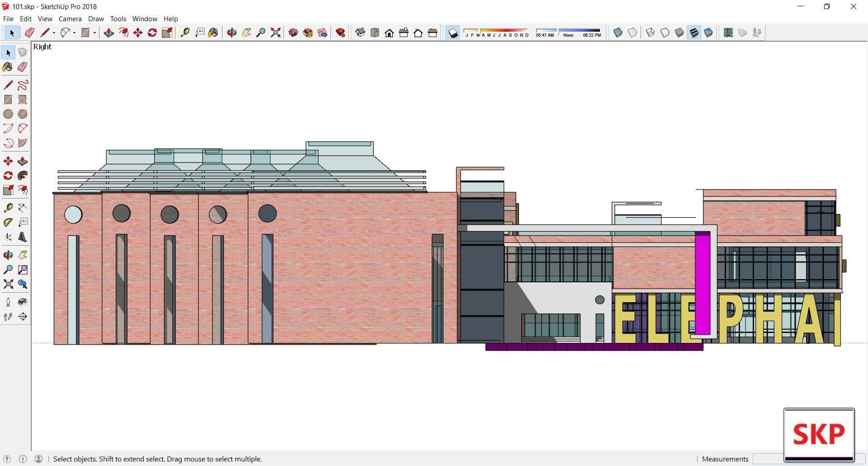Click the credits info status icon
The height and width of the screenshot is (466, 868).
[23, 459]
